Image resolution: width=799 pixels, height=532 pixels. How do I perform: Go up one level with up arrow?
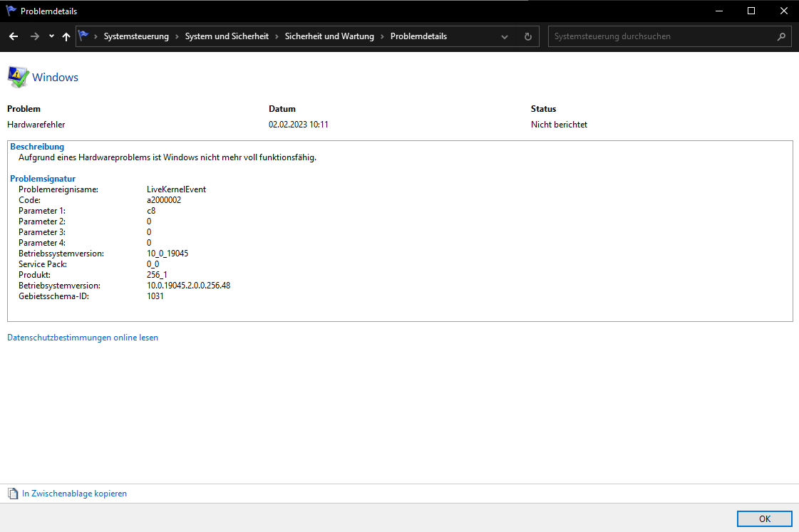point(66,36)
